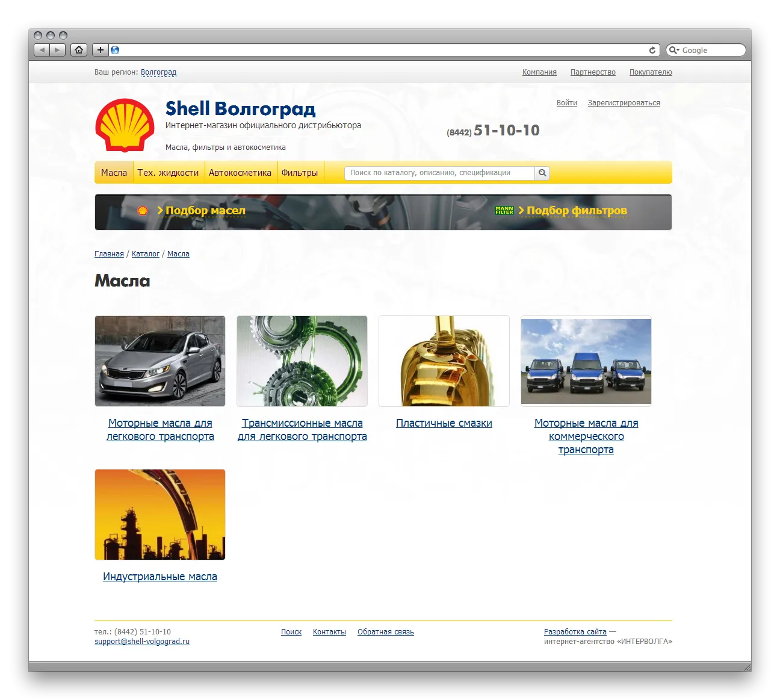Click the Разработка сайта footer link
Viewport: 780px width, 700px height.
tap(575, 632)
